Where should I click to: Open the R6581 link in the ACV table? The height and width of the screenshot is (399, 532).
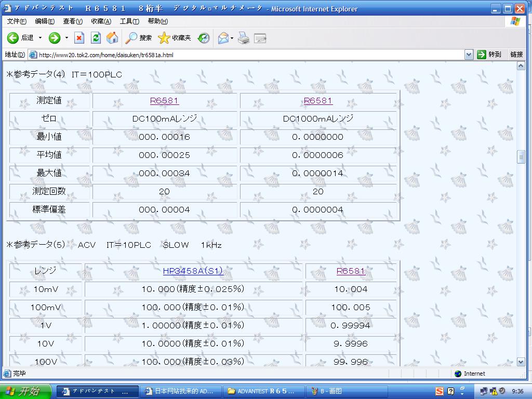click(x=351, y=271)
